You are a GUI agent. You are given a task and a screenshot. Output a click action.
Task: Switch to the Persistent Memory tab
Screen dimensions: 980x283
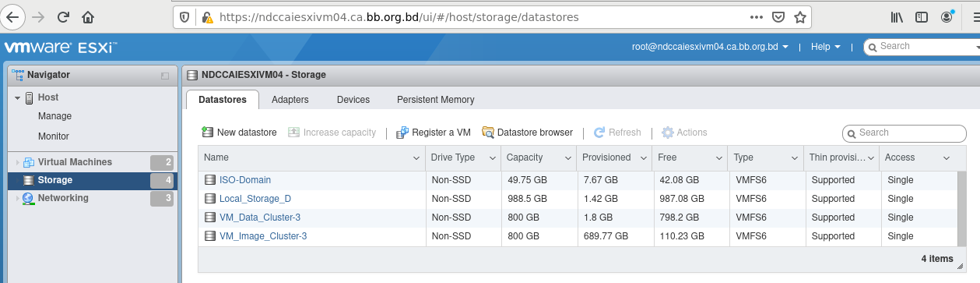click(436, 100)
